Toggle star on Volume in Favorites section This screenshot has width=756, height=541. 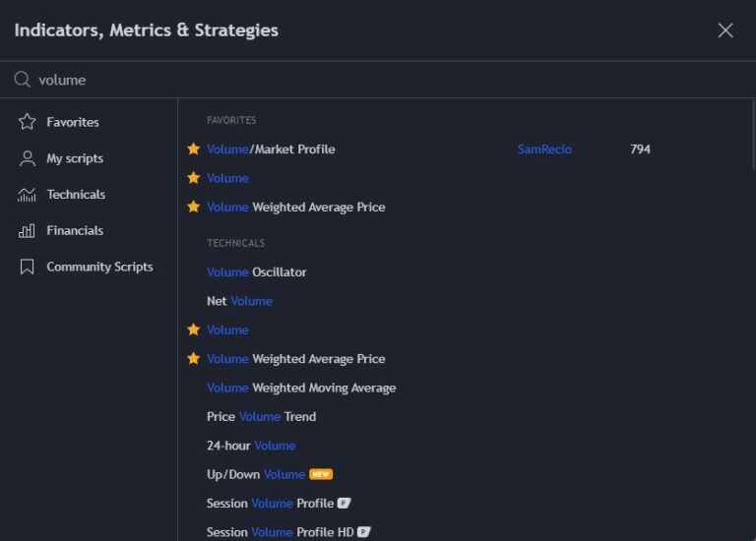194,178
